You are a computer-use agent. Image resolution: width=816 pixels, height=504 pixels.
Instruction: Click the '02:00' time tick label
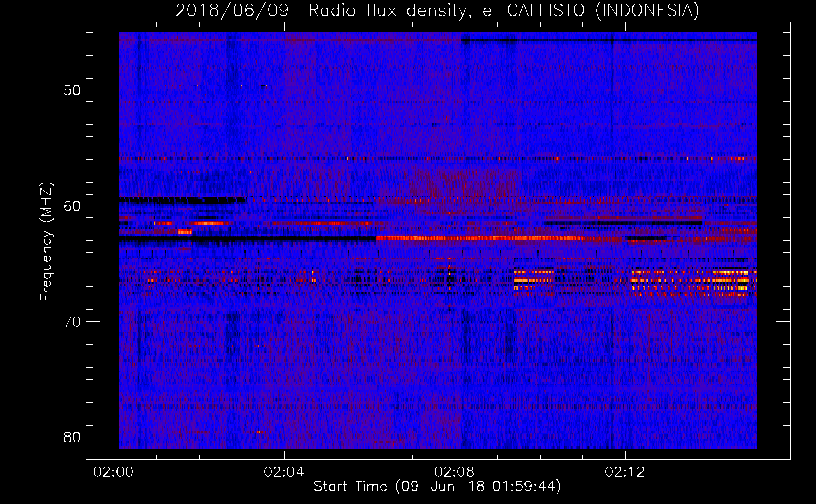click(x=114, y=472)
